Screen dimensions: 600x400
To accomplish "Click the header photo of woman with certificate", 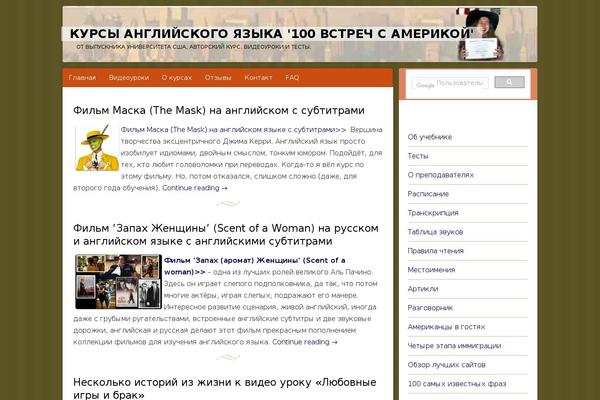I will point(481,34).
